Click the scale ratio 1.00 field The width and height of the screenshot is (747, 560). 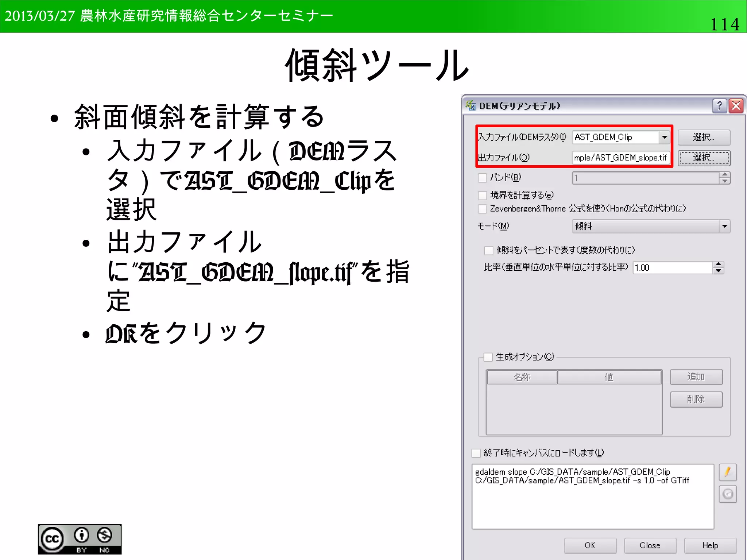pos(673,268)
